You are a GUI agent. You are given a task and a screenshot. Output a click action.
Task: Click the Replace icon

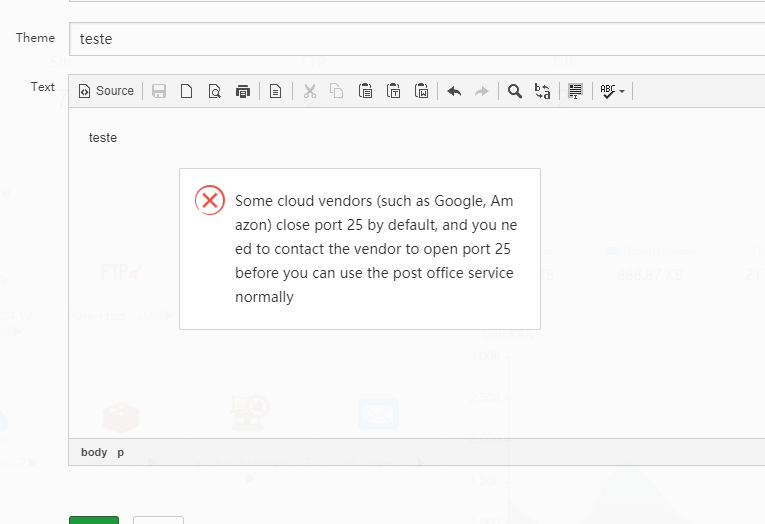[543, 91]
